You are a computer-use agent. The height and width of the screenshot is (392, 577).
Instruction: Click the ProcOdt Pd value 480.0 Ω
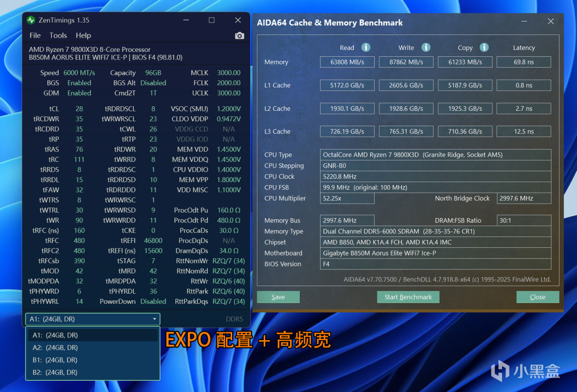tap(229, 220)
